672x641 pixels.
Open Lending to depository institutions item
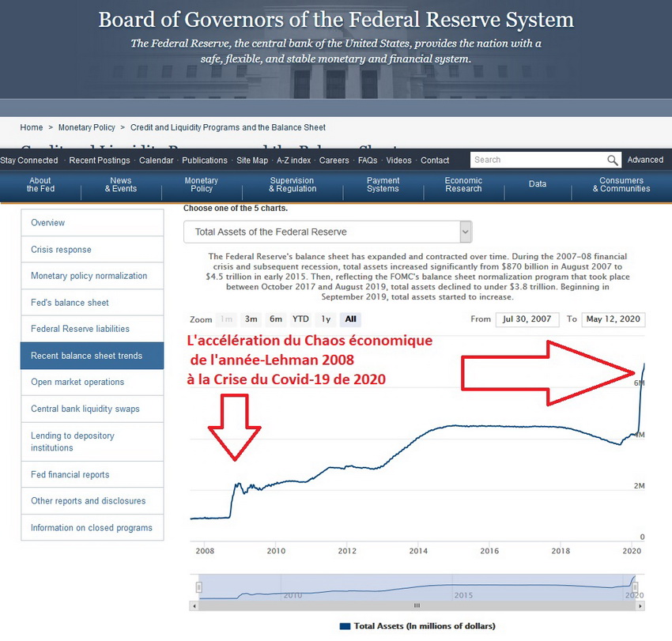[x=92, y=442]
